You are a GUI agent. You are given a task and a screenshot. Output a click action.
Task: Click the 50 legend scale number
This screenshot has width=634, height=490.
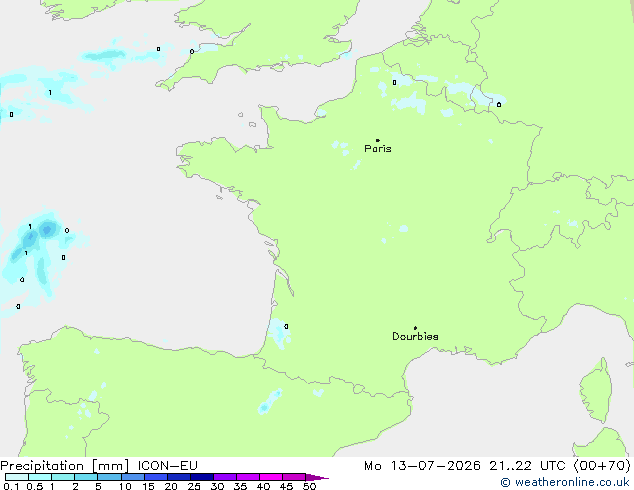tap(309, 486)
